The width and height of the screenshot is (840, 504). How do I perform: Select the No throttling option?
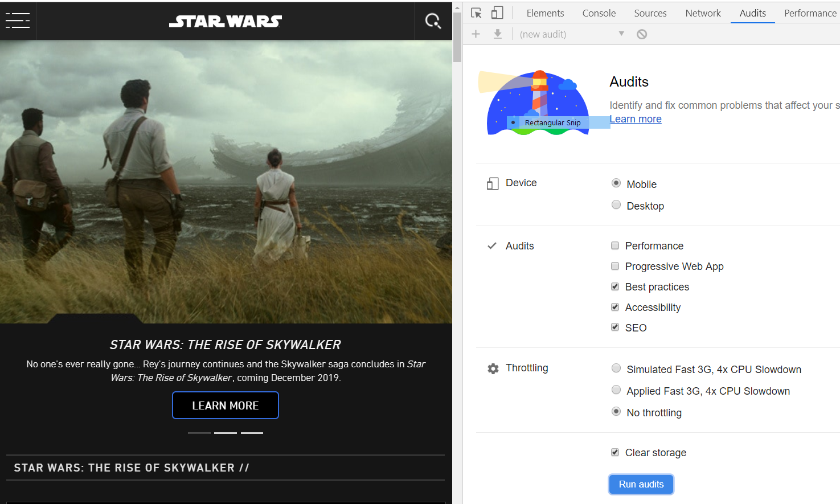coord(616,411)
